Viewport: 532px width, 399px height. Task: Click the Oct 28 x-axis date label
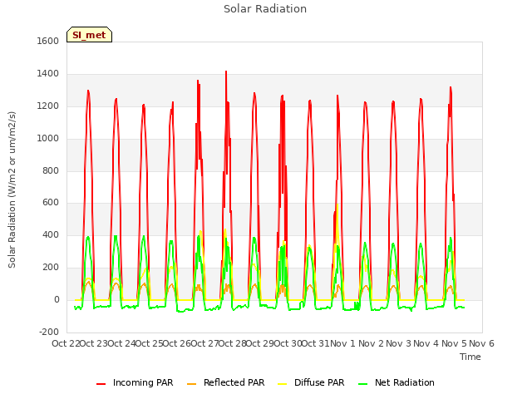232,343
